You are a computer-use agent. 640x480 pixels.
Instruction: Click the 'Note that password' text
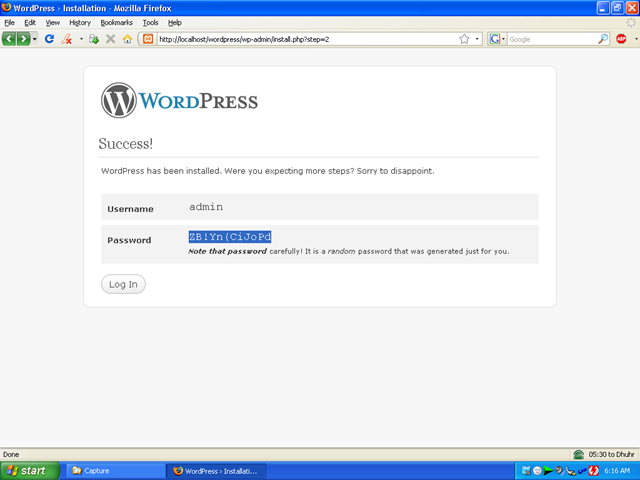(x=227, y=251)
